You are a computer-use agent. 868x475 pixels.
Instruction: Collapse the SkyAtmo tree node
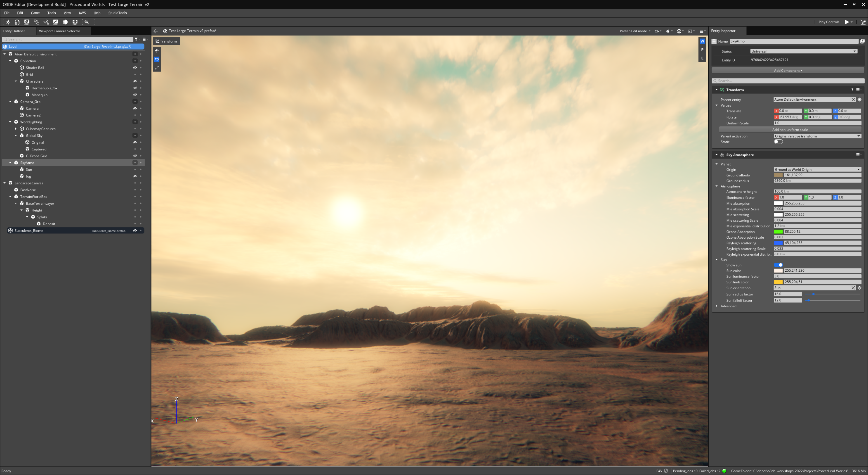(x=10, y=163)
